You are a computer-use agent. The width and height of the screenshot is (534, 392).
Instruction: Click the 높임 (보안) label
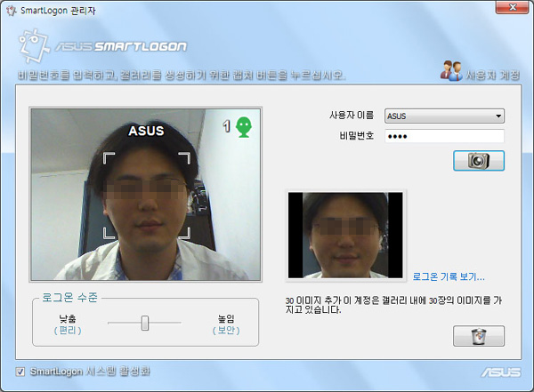[226, 324]
